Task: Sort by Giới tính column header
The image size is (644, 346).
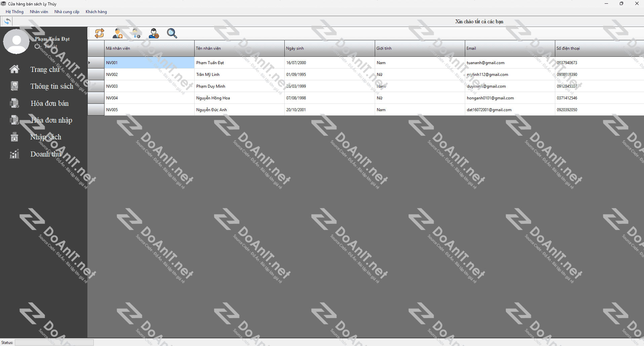Action: point(420,48)
